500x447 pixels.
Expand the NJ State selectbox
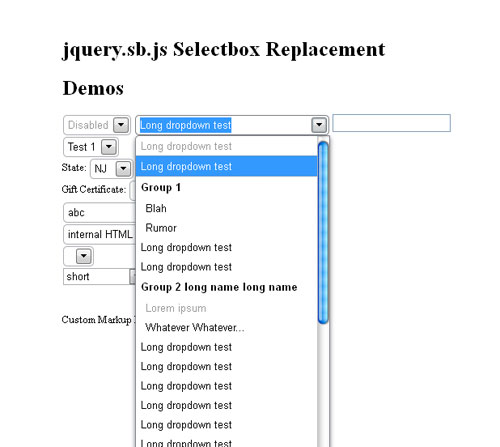[x=123, y=169]
